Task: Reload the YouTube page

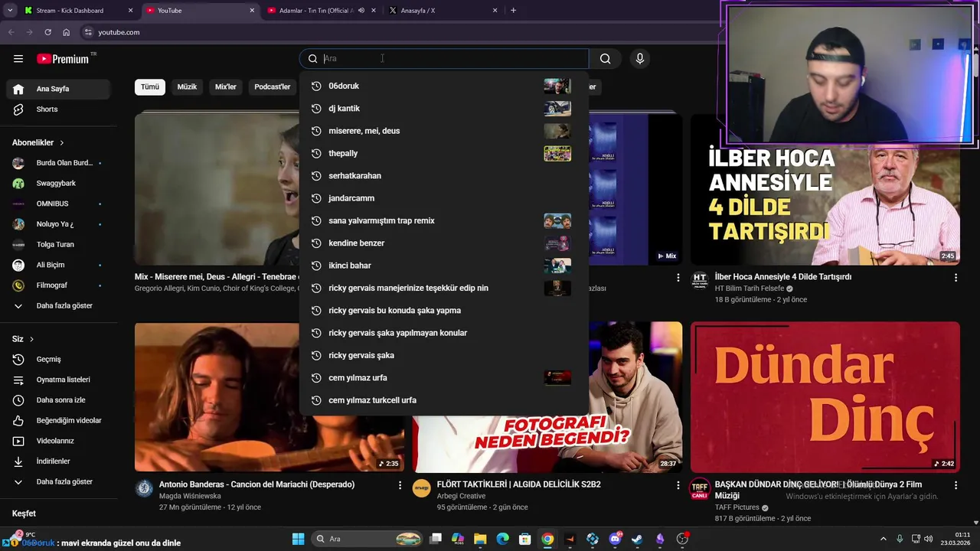Action: point(47,32)
